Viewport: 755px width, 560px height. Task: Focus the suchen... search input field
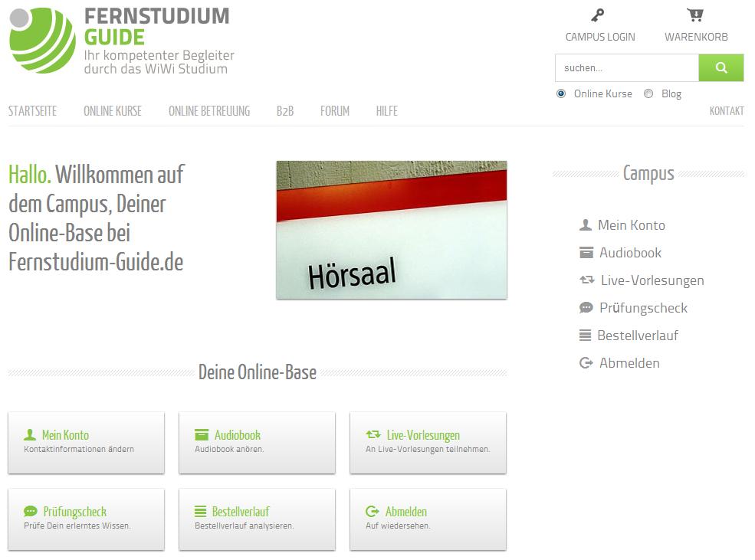[626, 68]
